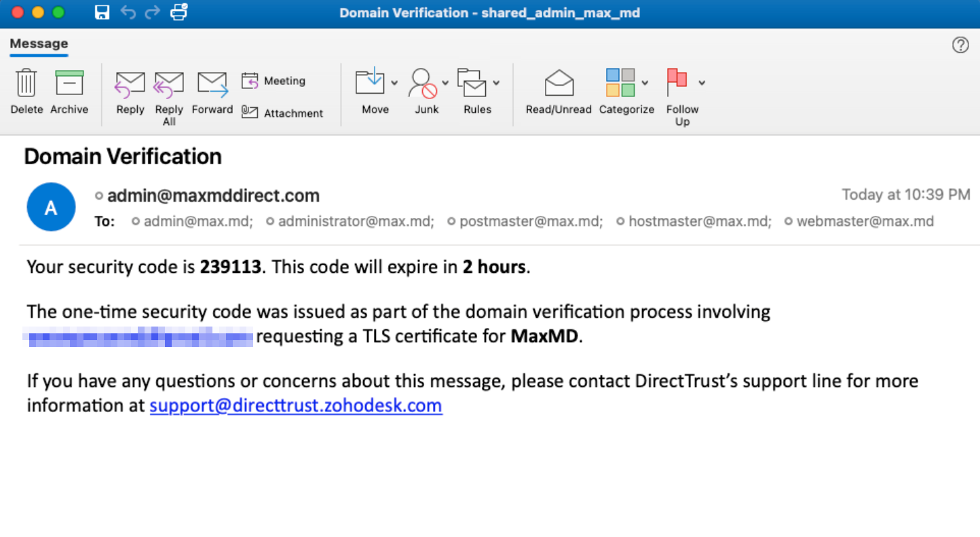Click the Delete trash icon
This screenshot has width=980, height=537.
pyautogui.click(x=26, y=84)
